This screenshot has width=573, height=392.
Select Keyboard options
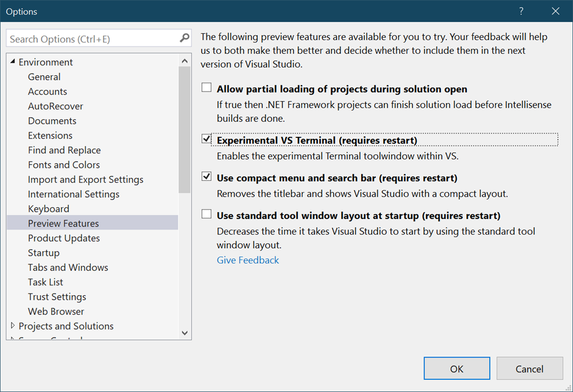[49, 209]
